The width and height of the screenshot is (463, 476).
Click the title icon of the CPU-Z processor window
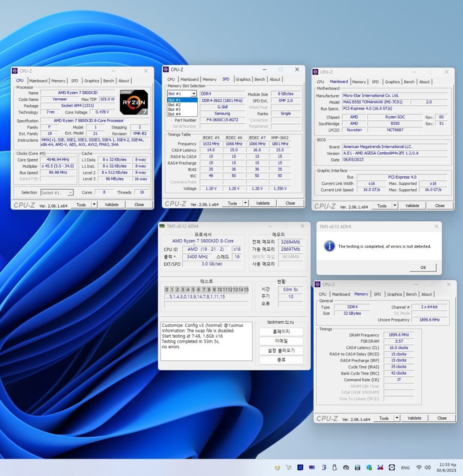pos(15,71)
